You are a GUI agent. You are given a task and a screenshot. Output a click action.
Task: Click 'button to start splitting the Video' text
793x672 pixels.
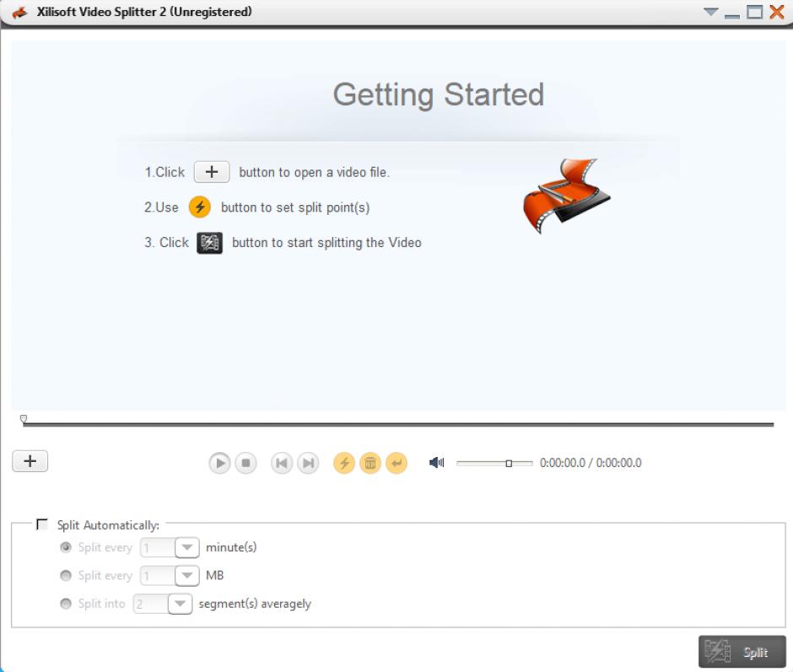[x=326, y=243]
